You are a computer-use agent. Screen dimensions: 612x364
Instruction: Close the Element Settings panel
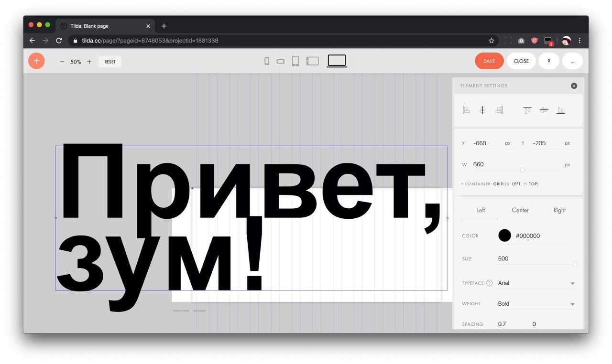click(x=574, y=86)
